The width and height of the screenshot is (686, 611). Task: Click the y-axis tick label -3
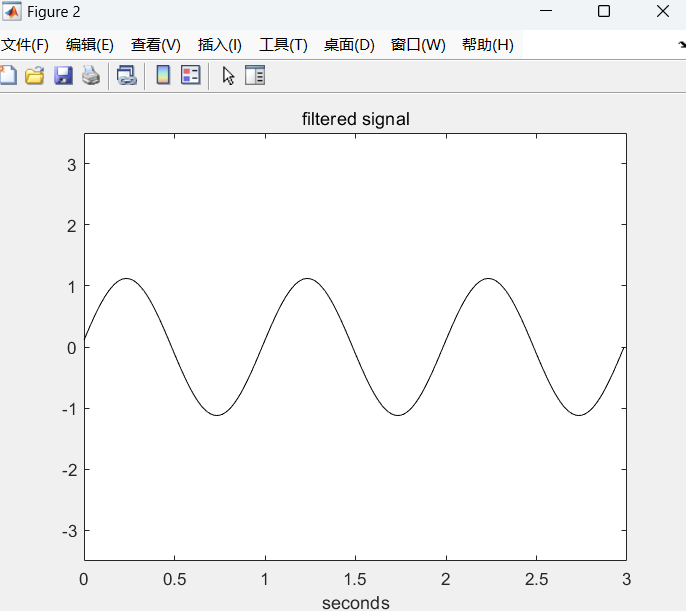pyautogui.click(x=70, y=531)
